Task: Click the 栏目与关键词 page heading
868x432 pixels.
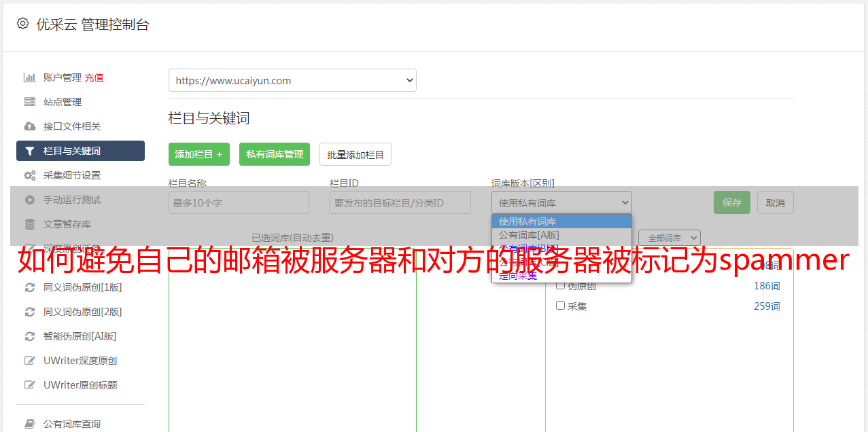Action: [209, 118]
